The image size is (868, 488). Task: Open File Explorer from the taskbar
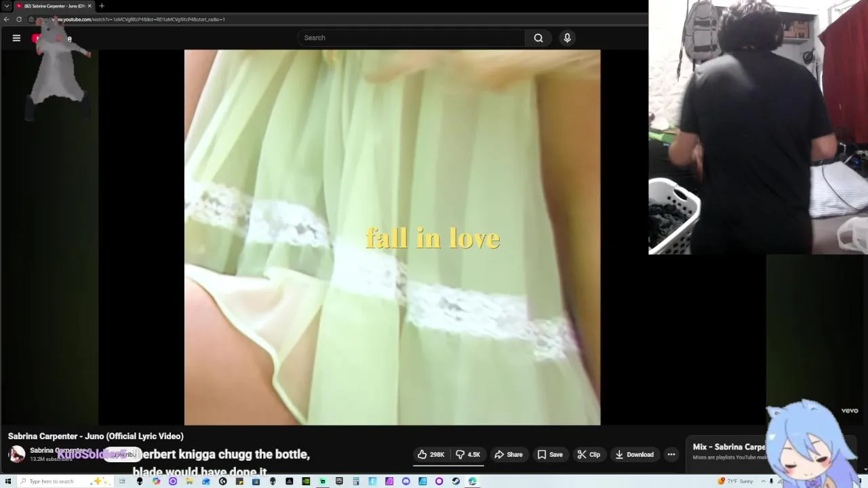(x=189, y=481)
